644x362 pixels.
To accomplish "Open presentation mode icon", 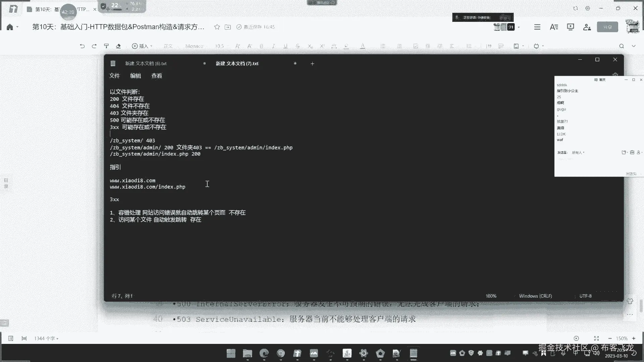I will coord(570,27).
